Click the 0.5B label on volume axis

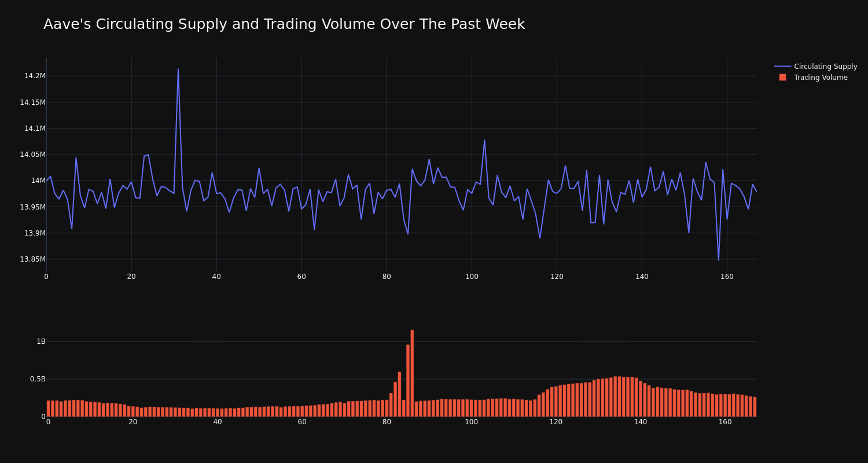(38, 379)
